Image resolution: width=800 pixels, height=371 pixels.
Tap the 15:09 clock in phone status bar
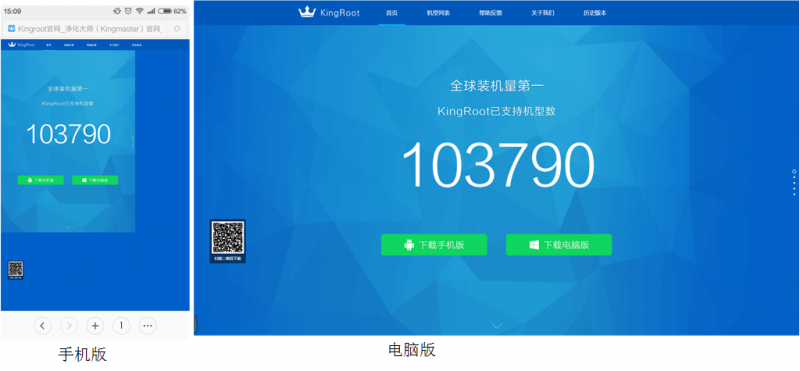(x=12, y=11)
